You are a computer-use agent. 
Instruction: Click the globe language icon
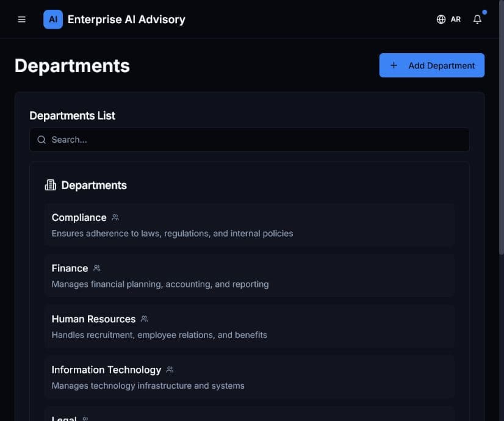[441, 20]
